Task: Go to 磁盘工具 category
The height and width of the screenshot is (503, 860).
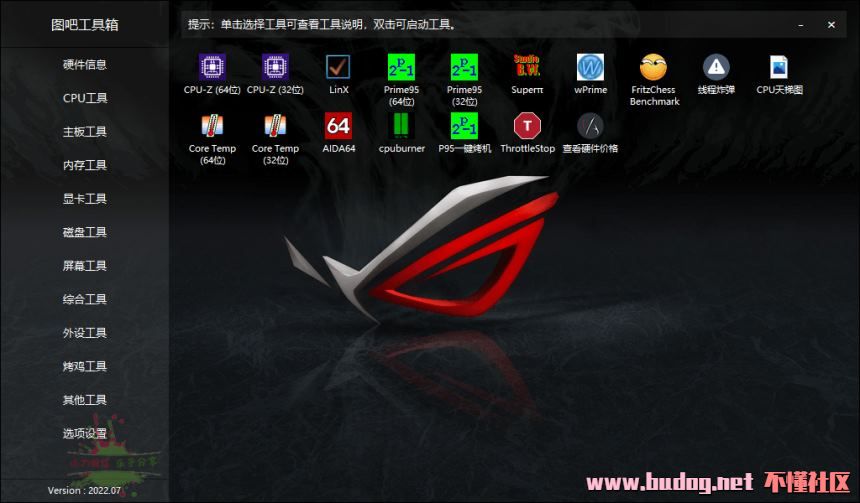Action: pos(84,232)
